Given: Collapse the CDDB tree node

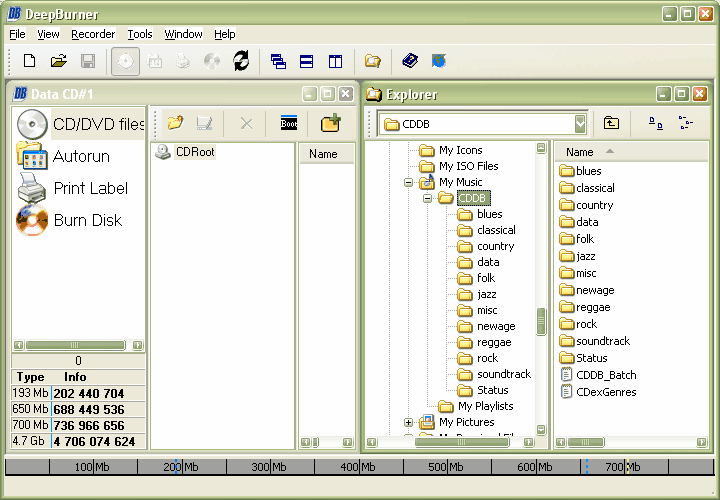Looking at the screenshot, I should [x=428, y=199].
